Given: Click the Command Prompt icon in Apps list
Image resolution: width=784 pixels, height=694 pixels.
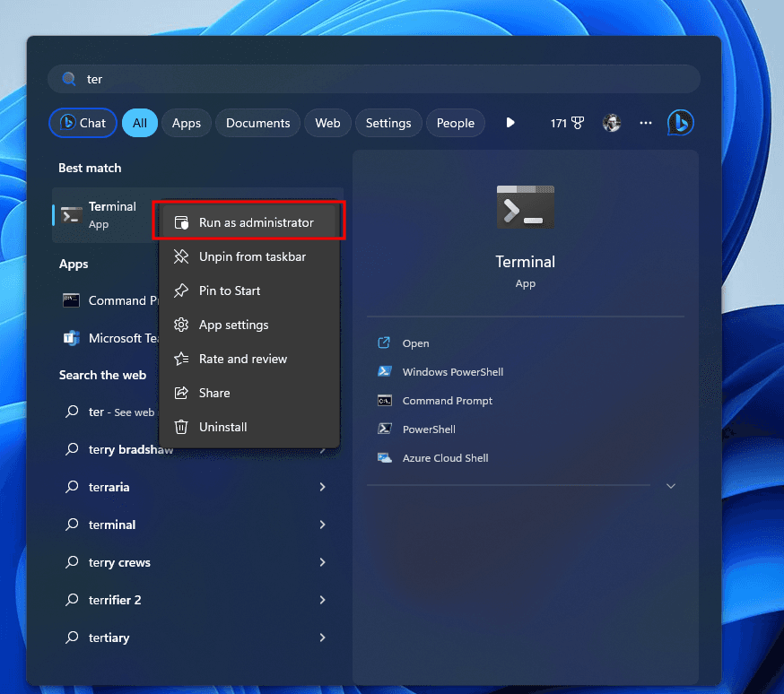Looking at the screenshot, I should [x=71, y=300].
